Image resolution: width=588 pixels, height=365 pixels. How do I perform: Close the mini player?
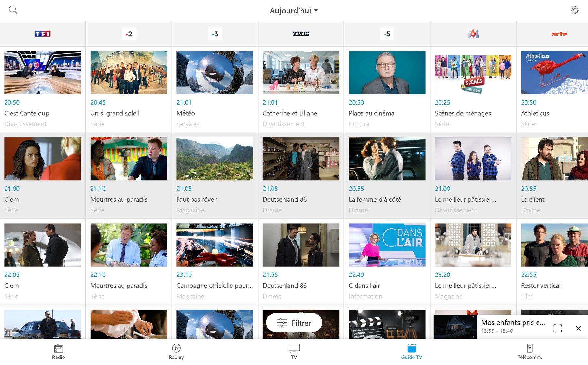[578, 328]
